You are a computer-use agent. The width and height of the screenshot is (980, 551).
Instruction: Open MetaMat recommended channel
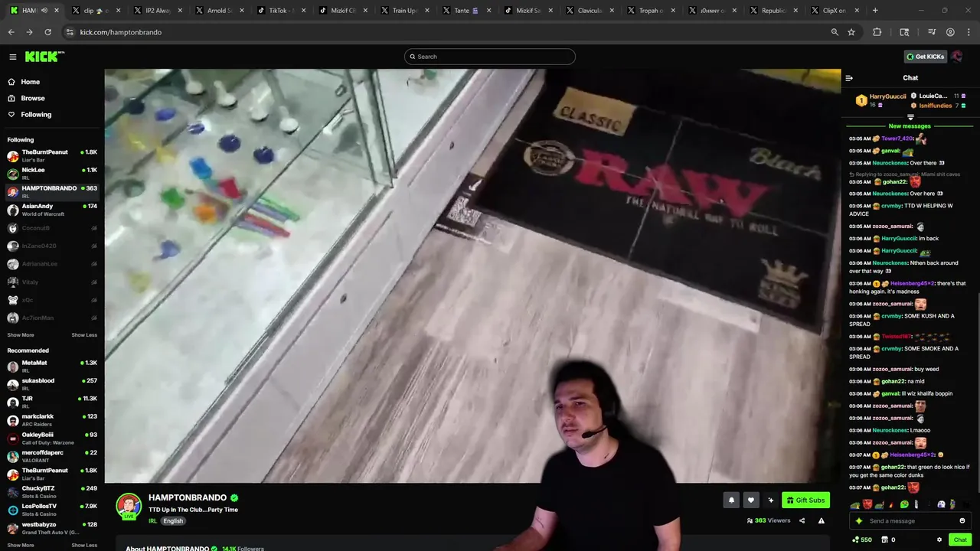coord(52,366)
